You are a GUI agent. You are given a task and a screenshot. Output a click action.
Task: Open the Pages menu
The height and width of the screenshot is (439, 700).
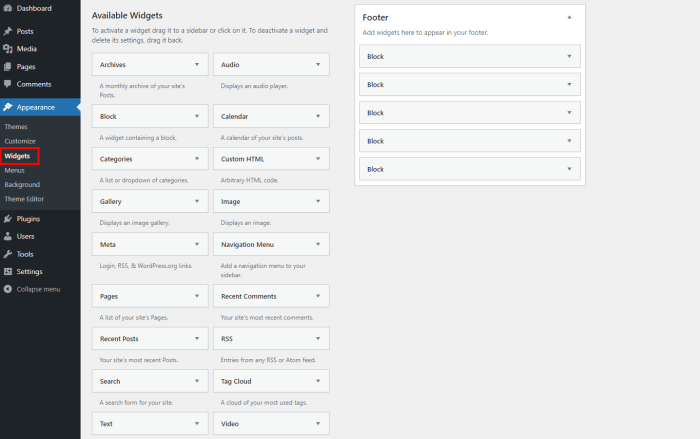[x=26, y=67]
